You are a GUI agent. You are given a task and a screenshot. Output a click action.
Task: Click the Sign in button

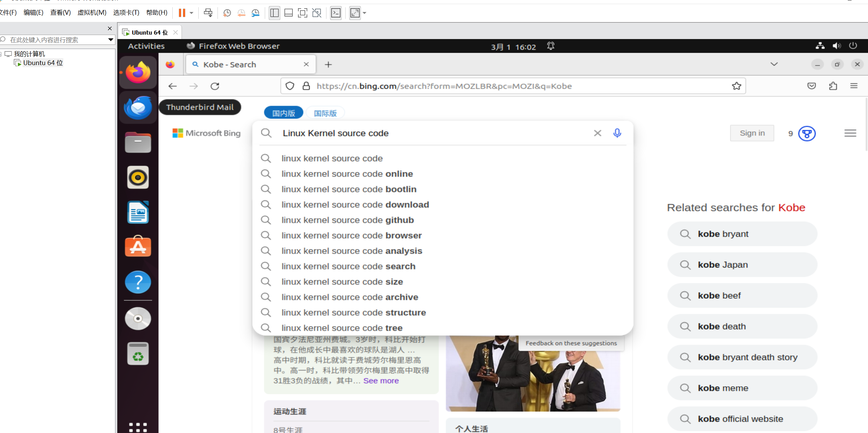coord(752,133)
